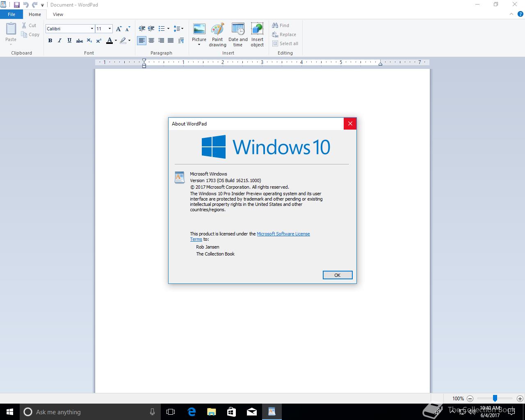The image size is (525, 420).
Task: Toggle Italic formatting
Action: click(x=59, y=41)
